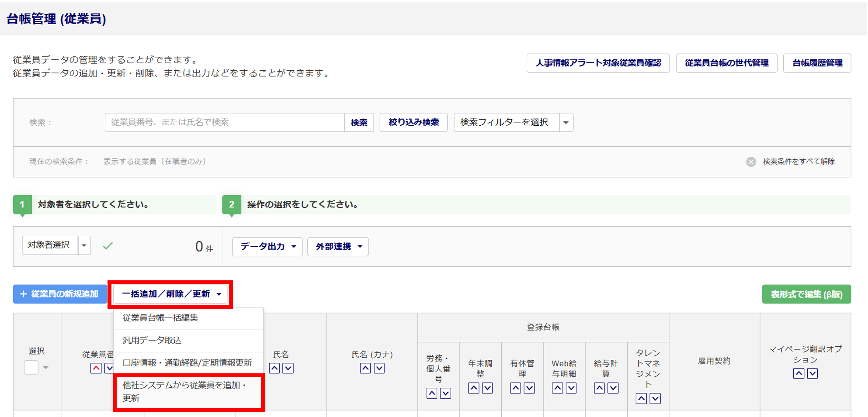Sort 従業員番号 column ascending with red arrow
Image resolution: width=868 pixels, height=417 pixels.
click(x=96, y=368)
